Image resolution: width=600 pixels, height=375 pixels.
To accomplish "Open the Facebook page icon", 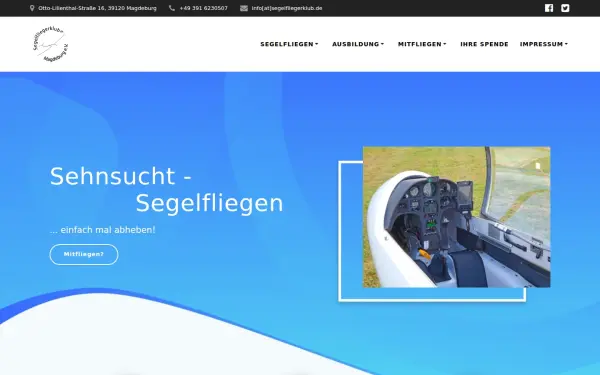I will click(549, 8).
